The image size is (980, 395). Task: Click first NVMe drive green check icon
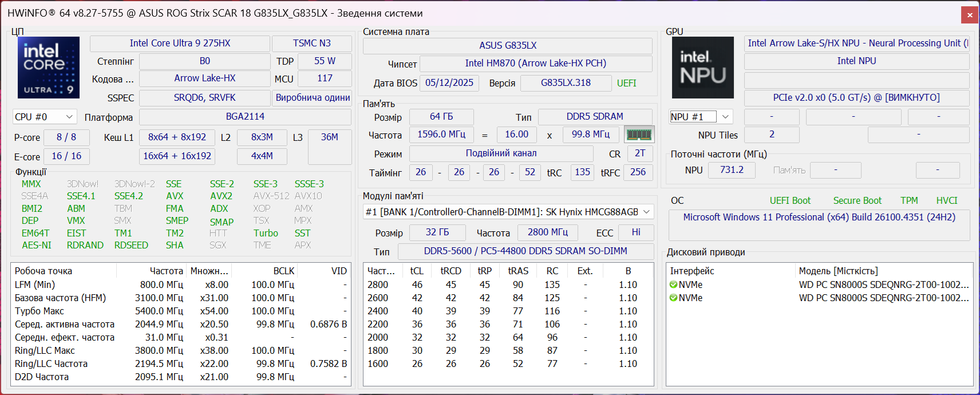[x=673, y=285]
